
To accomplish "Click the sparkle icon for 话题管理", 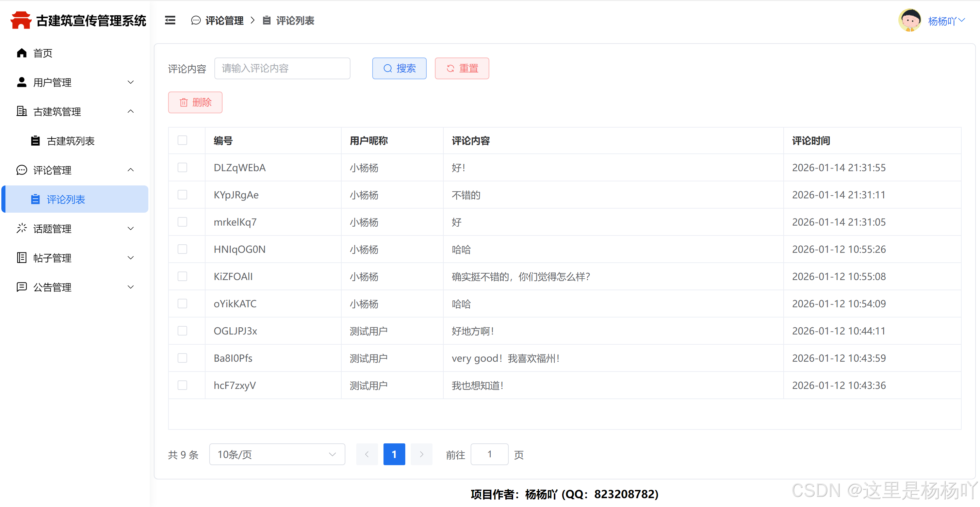I will pyautogui.click(x=22, y=229).
